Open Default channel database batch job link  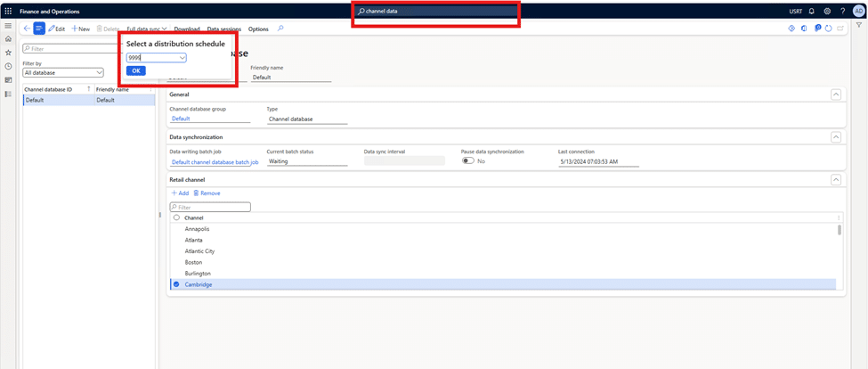pyautogui.click(x=215, y=162)
